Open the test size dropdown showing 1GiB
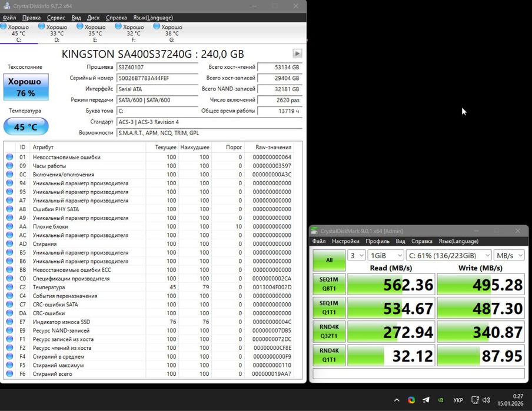This screenshot has width=532, height=411. (x=386, y=255)
